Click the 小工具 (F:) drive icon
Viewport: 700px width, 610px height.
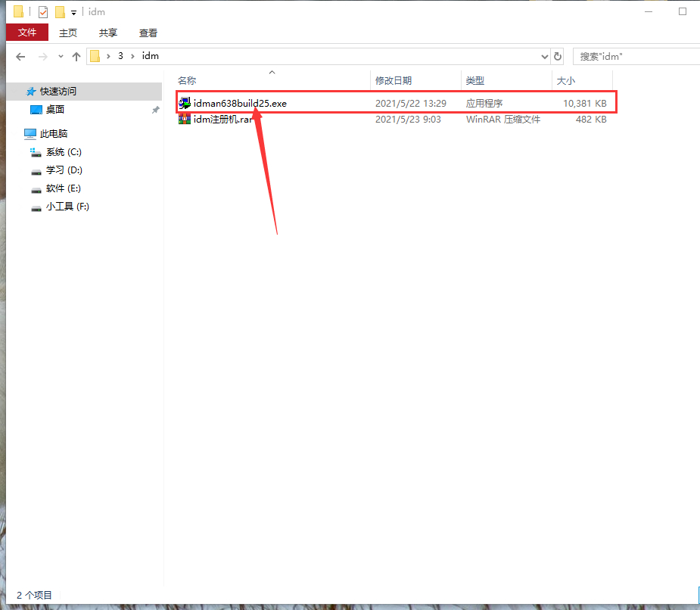pos(36,209)
